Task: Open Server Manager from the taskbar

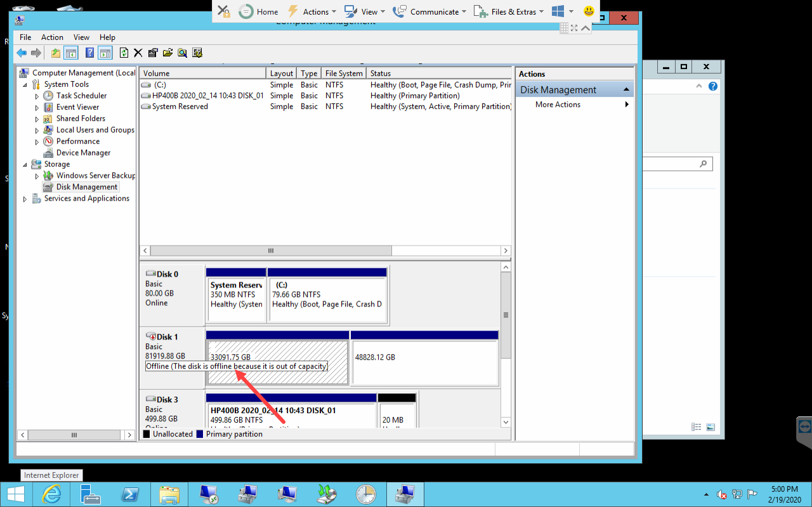Action: click(x=91, y=494)
